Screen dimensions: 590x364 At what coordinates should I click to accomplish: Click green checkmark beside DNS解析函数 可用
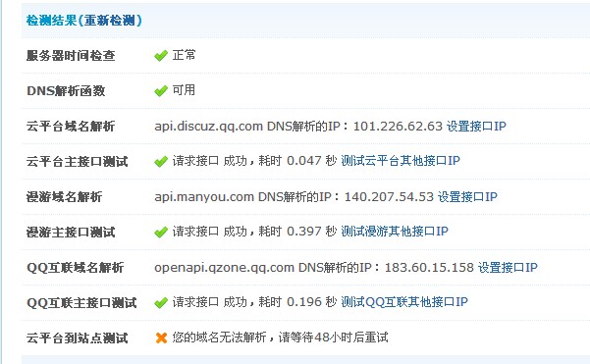[x=161, y=91]
